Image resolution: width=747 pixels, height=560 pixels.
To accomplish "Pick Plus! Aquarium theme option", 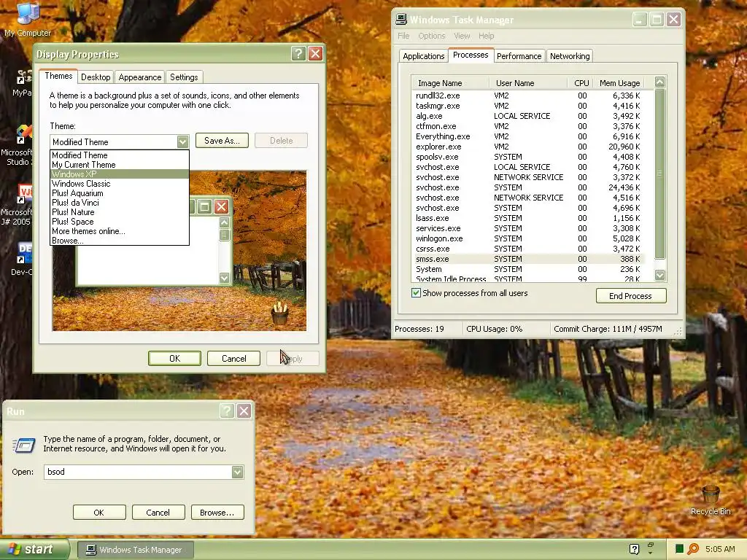I will (x=120, y=192).
